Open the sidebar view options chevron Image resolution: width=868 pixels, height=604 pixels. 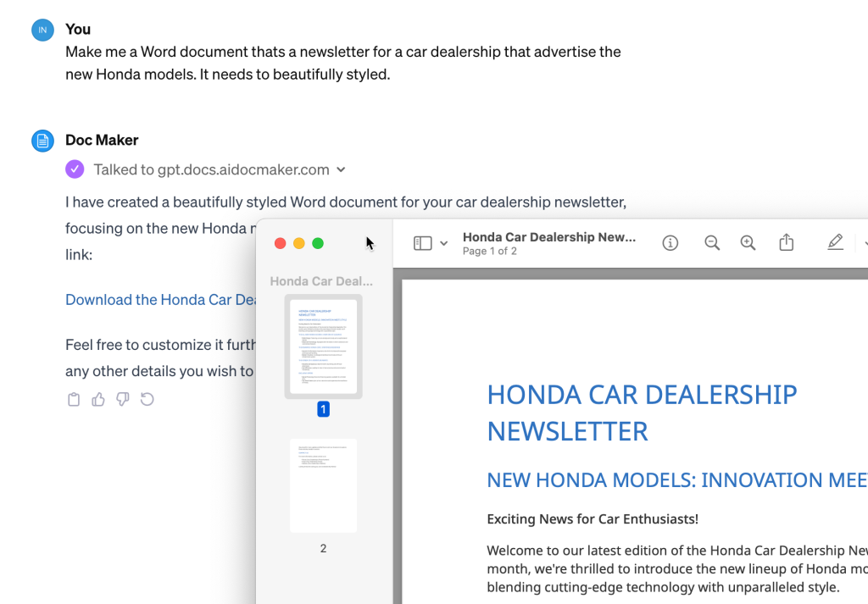pyautogui.click(x=444, y=243)
